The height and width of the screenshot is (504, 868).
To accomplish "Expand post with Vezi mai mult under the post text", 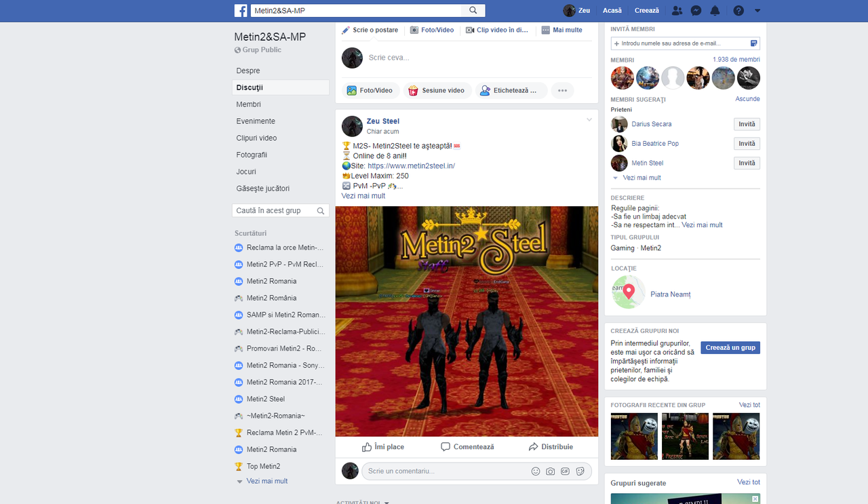I will coord(363,196).
